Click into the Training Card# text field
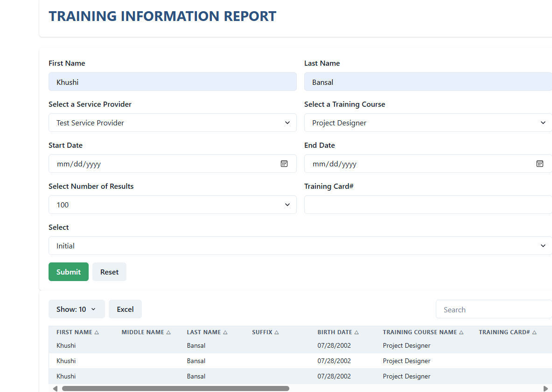Image resolution: width=552 pixels, height=392 pixels. (427, 205)
